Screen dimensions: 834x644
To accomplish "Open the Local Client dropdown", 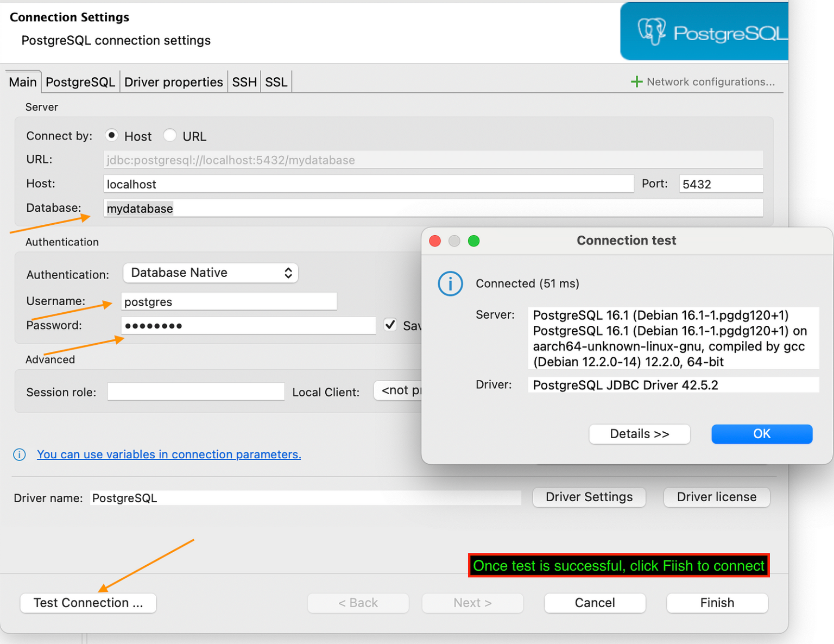I will click(x=397, y=390).
